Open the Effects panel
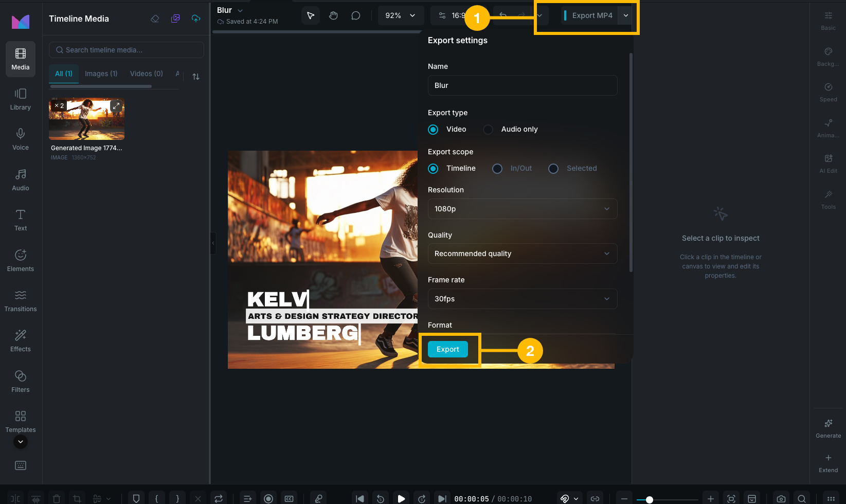 pos(20,339)
